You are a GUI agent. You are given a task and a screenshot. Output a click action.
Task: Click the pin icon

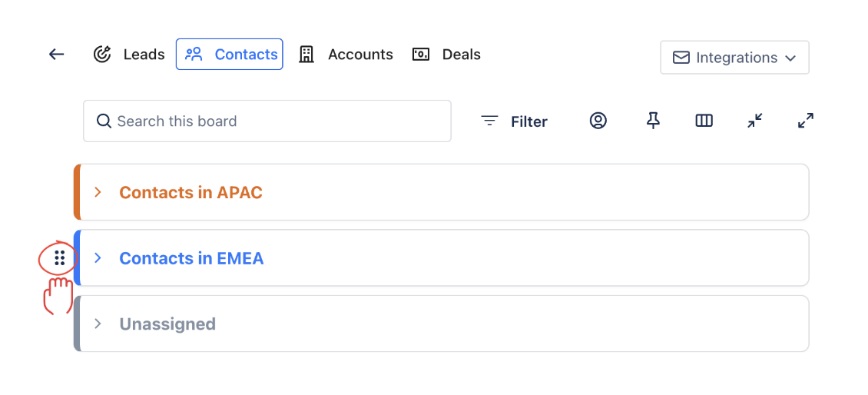[653, 121]
